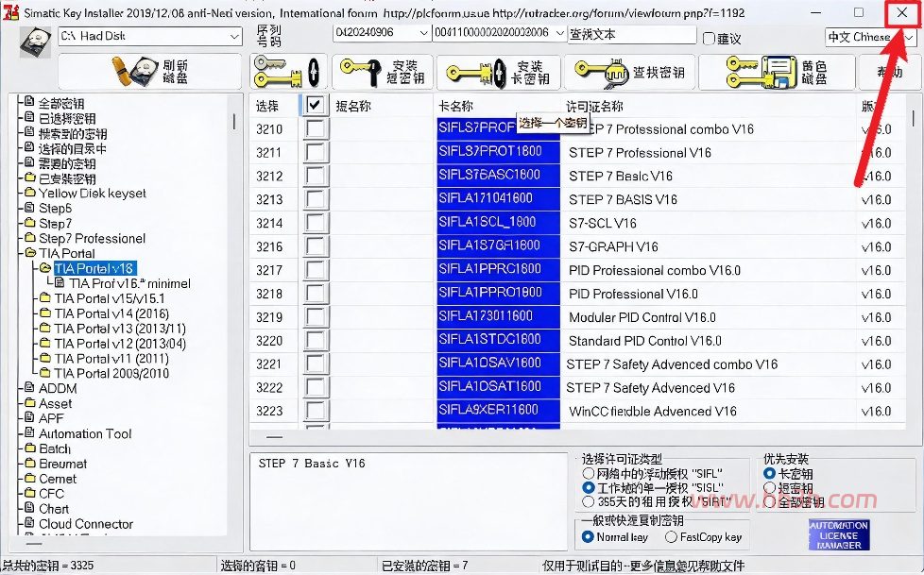
Task: Toggle the select-all checkbox in table header
Action: click(315, 106)
